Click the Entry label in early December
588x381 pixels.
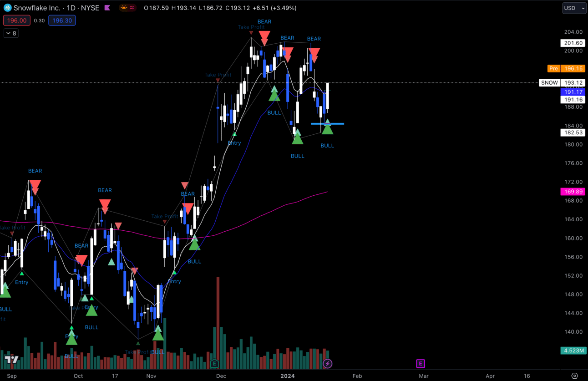click(x=234, y=143)
